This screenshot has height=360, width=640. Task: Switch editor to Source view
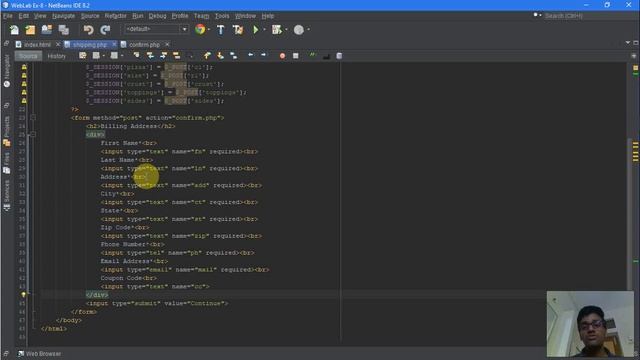[x=29, y=56]
